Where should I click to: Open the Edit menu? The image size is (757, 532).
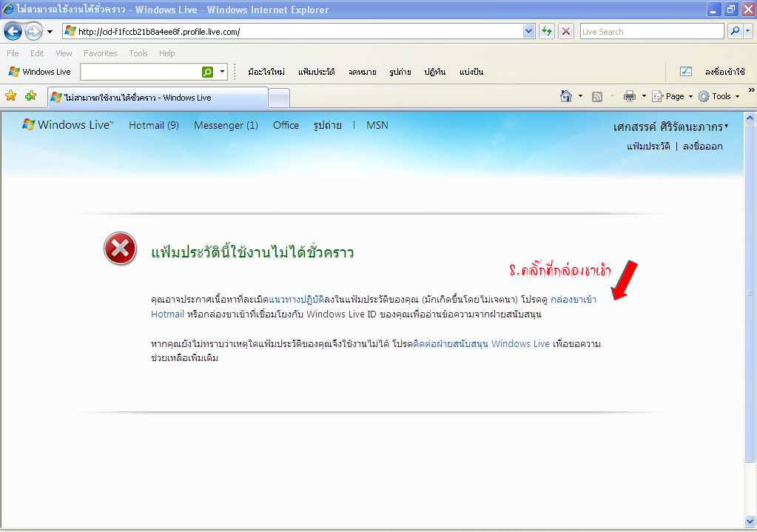37,53
